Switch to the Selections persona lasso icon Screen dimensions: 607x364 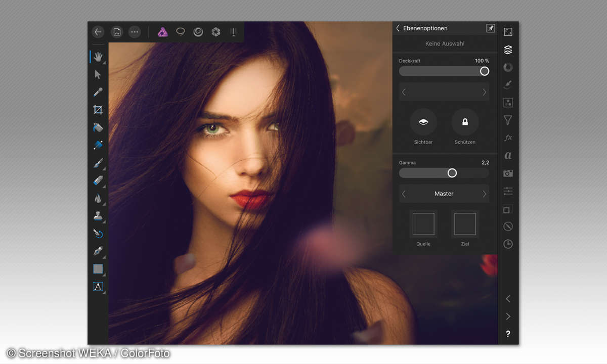click(181, 32)
